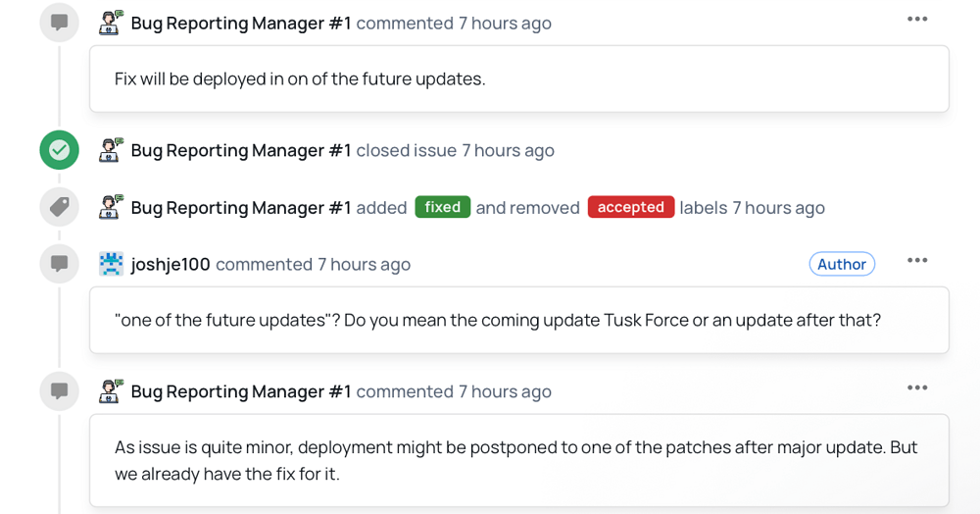Click the first comment bubble timeline icon
This screenshot has width=980, height=514.
[x=60, y=23]
